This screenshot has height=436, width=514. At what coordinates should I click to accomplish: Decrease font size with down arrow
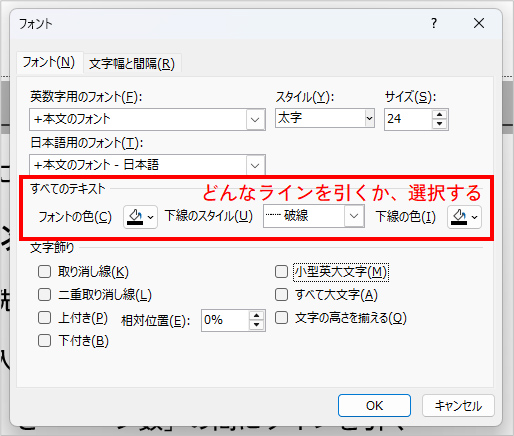pos(440,124)
